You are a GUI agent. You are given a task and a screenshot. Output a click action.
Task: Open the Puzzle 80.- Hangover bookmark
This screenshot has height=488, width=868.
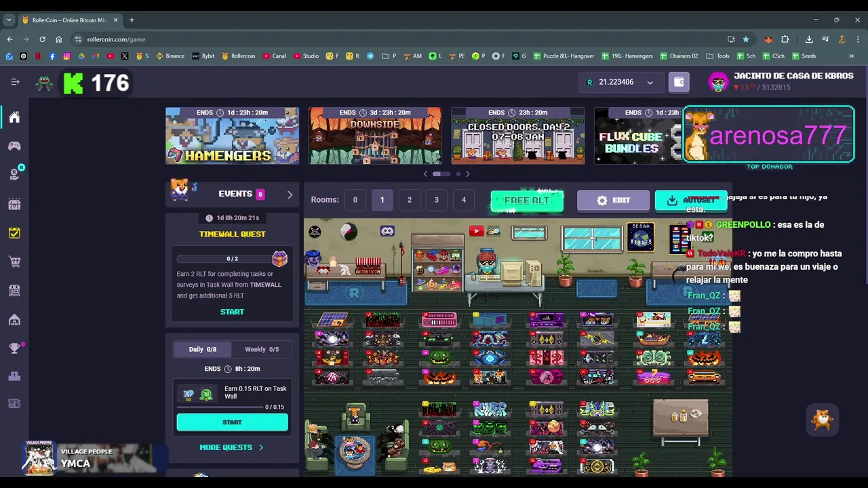pyautogui.click(x=563, y=56)
